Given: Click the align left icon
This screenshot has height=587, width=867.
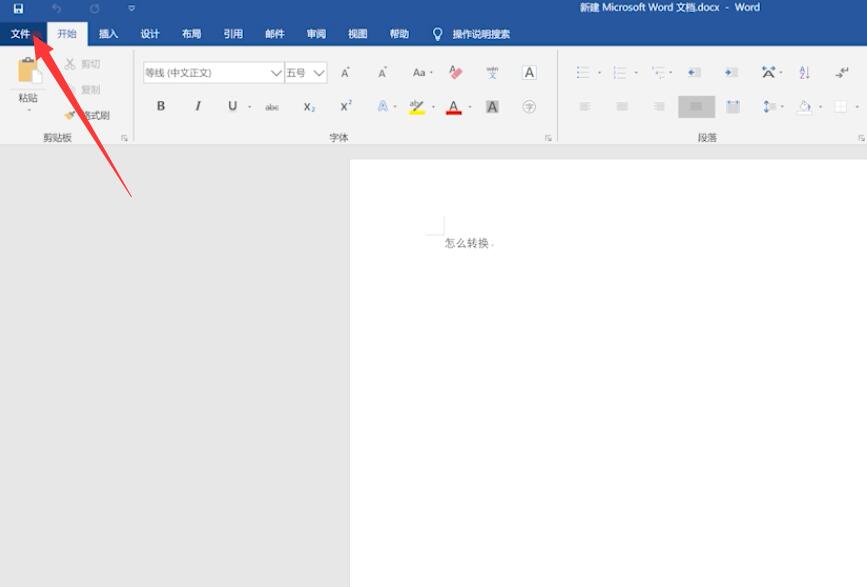Looking at the screenshot, I should [585, 107].
